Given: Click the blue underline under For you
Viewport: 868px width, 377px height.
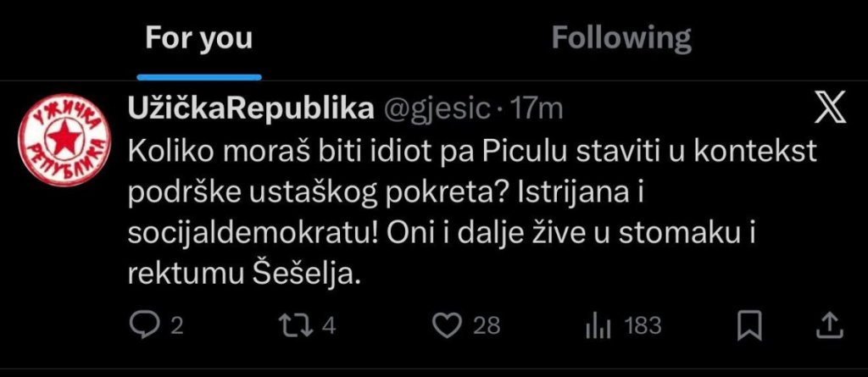Looking at the screenshot, I should click(x=198, y=76).
